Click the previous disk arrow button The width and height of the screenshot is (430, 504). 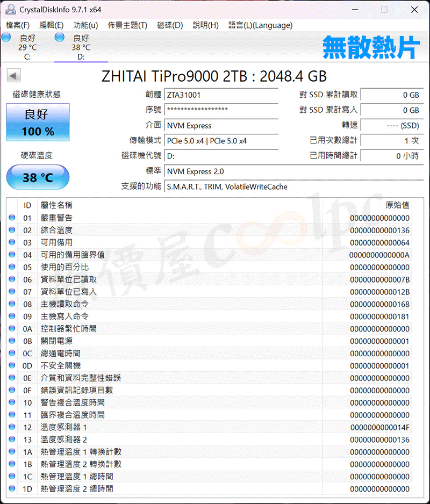(14, 76)
